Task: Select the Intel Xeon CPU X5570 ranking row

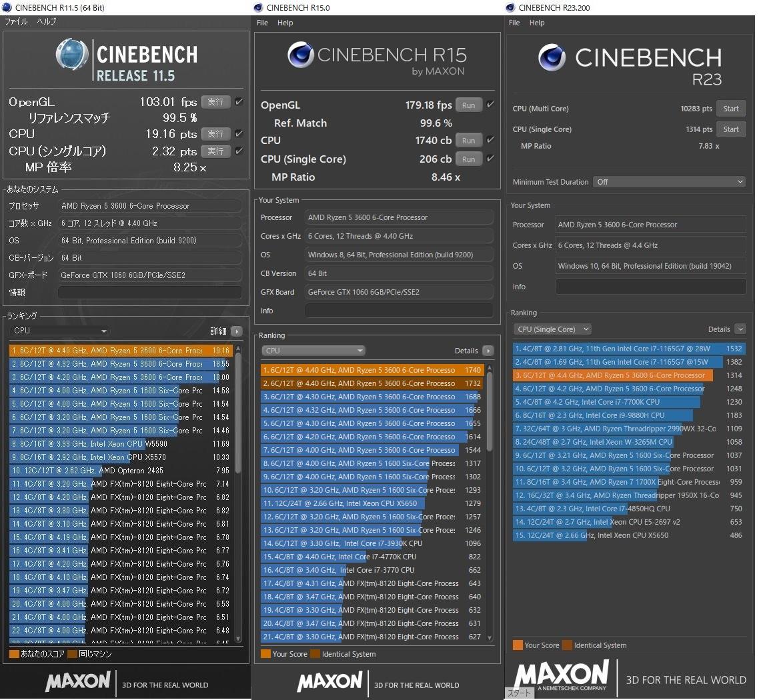Action: tap(121, 457)
